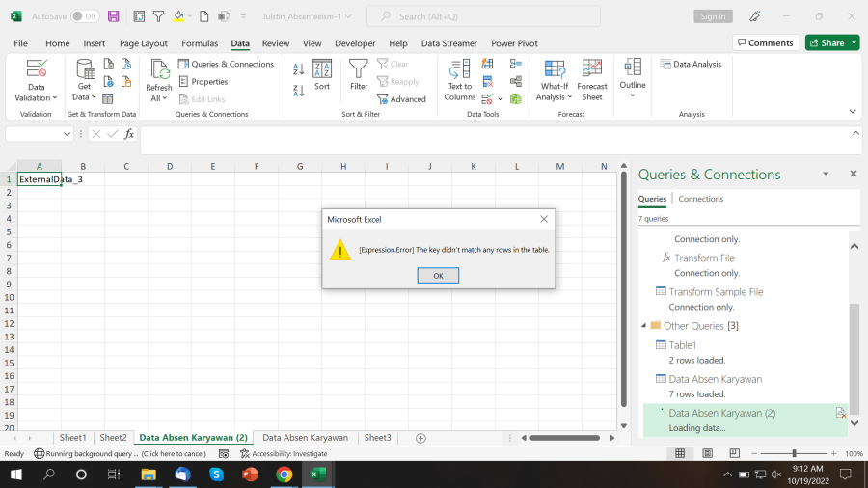Switch to the Developer tab
The width and height of the screenshot is (868, 488).
click(355, 43)
